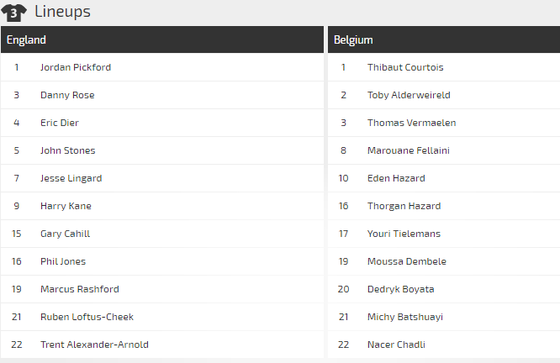Click Thomas Vermaelen's name
The height and width of the screenshot is (363, 560).
pyautogui.click(x=412, y=123)
